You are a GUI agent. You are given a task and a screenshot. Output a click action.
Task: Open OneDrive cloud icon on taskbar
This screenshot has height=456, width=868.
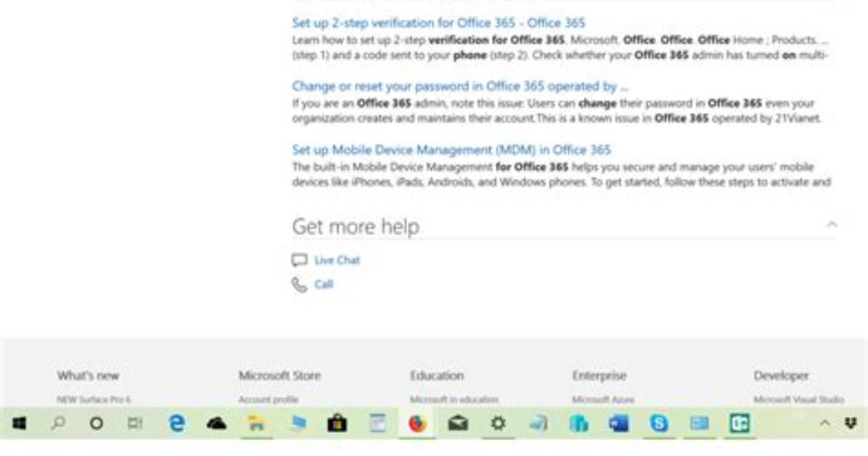tap(216, 424)
